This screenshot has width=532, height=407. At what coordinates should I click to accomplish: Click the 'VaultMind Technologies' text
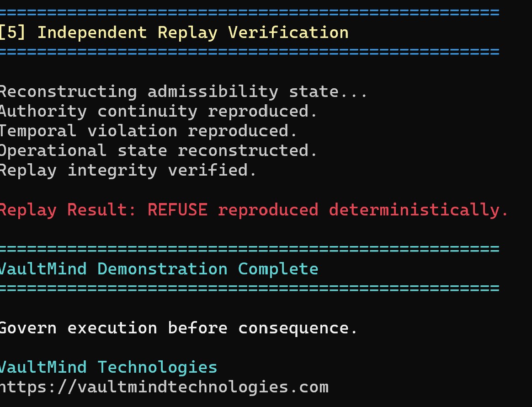pos(109,367)
